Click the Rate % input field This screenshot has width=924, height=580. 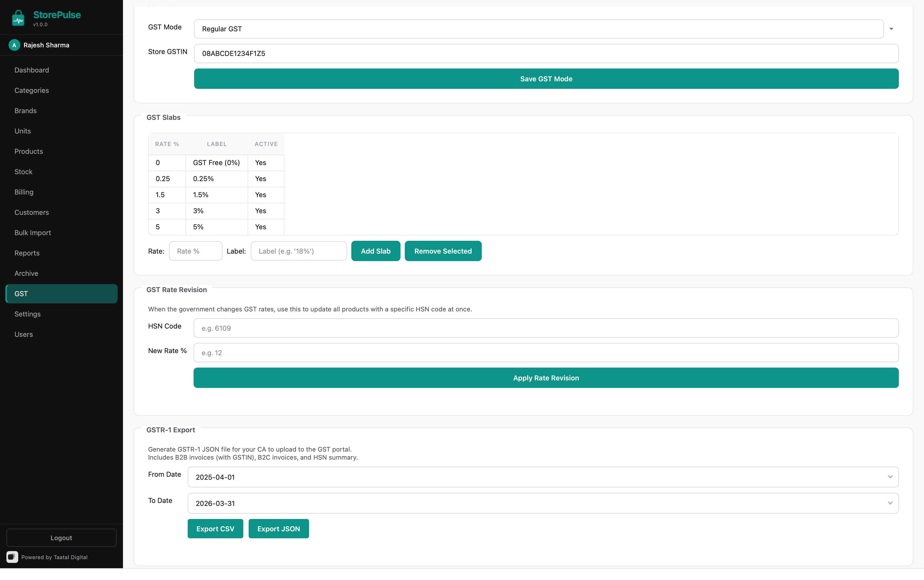click(x=195, y=251)
